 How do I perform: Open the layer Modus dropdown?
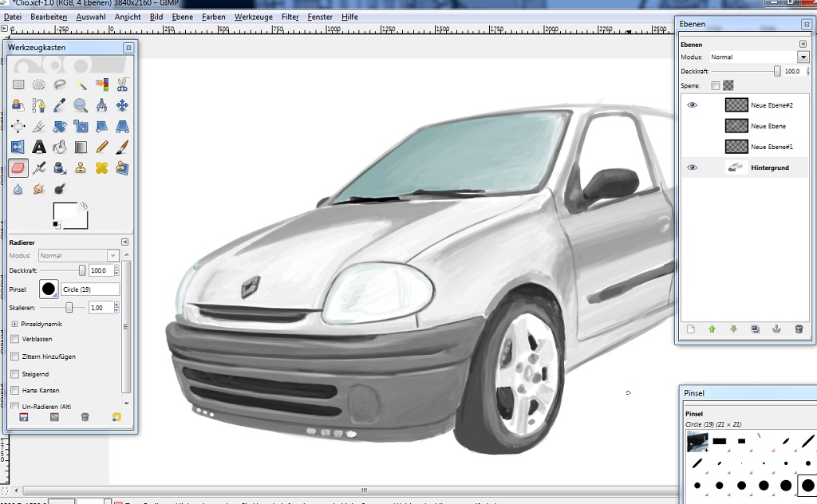803,57
